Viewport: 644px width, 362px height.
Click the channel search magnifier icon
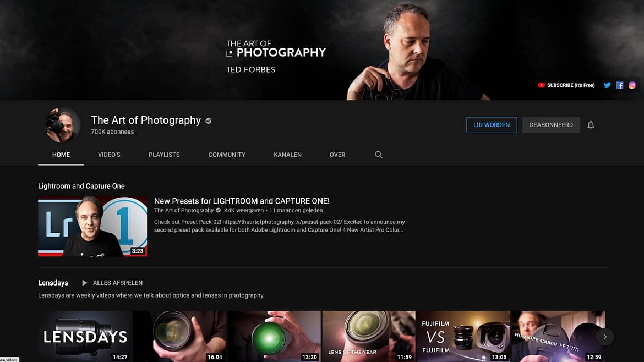(x=379, y=155)
